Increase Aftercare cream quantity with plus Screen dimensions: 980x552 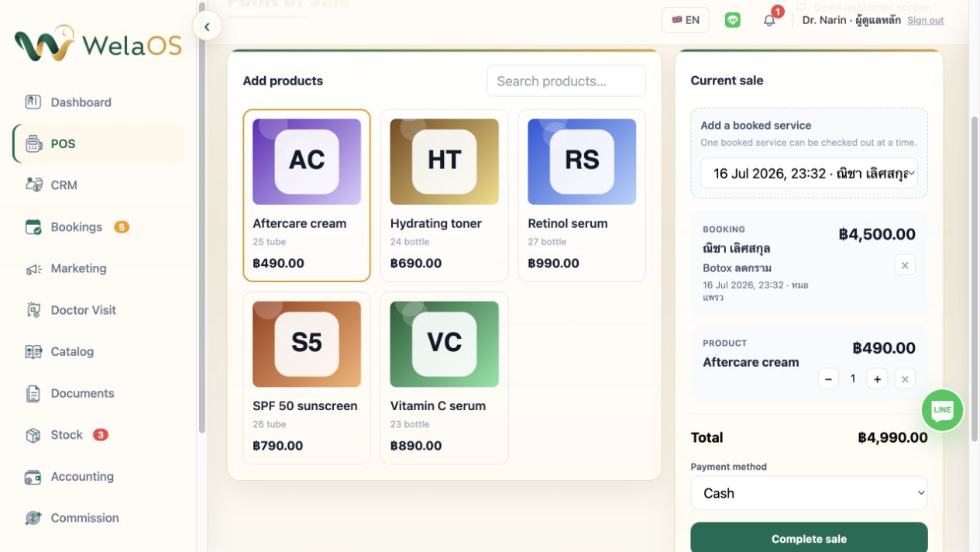point(877,379)
